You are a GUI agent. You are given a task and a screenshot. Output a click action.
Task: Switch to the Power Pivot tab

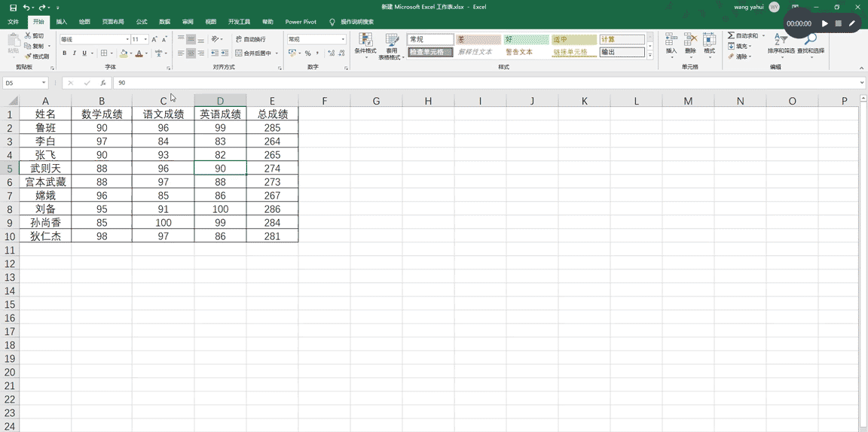point(301,22)
